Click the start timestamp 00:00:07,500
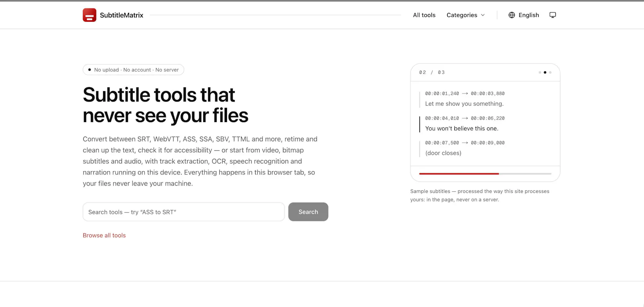Viewport: 644px width, 307px height. click(x=442, y=143)
